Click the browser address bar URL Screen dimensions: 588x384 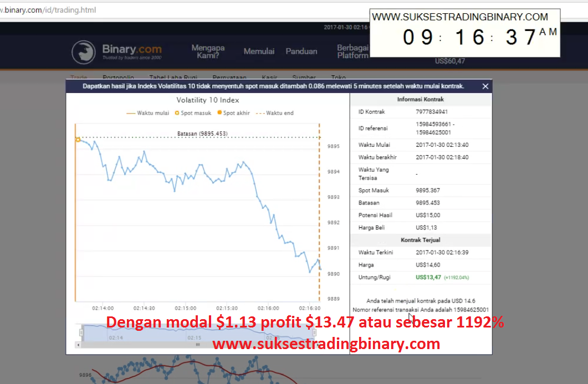[x=48, y=10]
